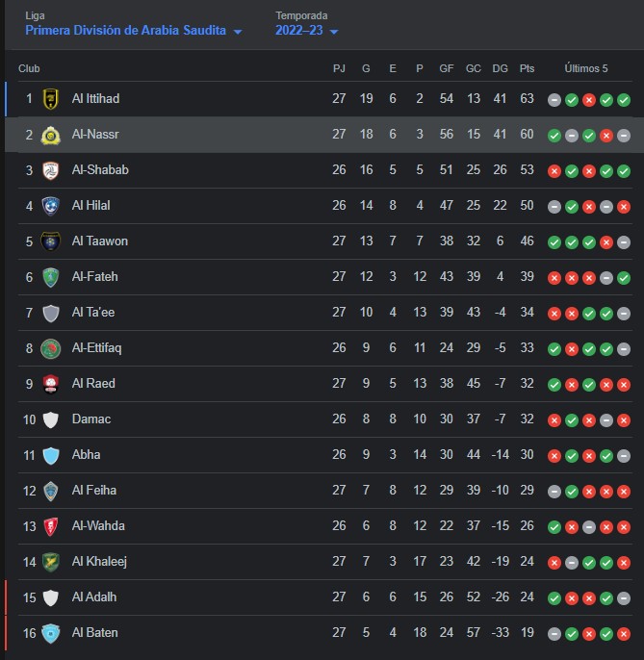Click the Al Taawon club crest
The height and width of the screenshot is (660, 644).
51,241
